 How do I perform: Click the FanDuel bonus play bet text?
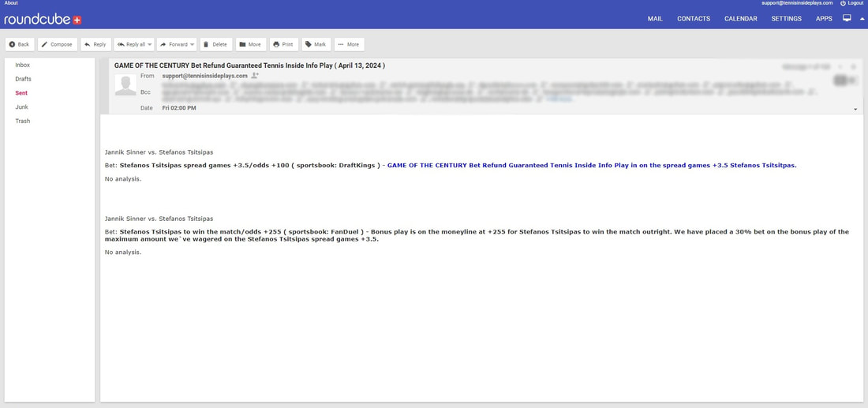[x=477, y=235]
